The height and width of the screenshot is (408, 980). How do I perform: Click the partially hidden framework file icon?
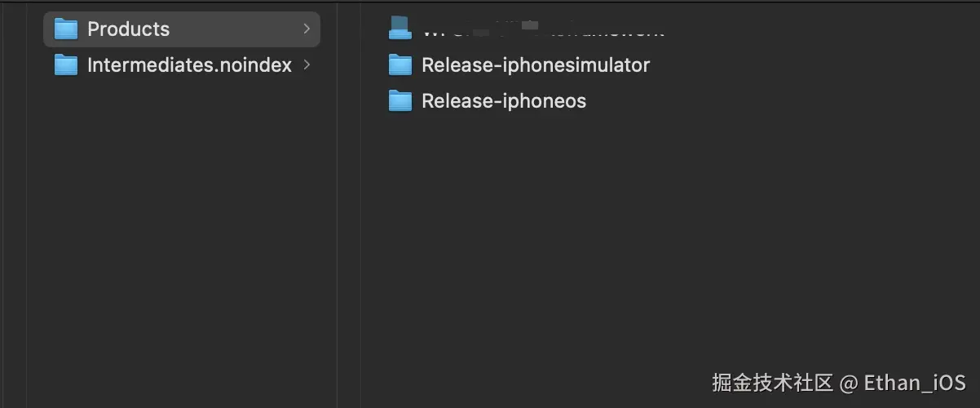(400, 29)
